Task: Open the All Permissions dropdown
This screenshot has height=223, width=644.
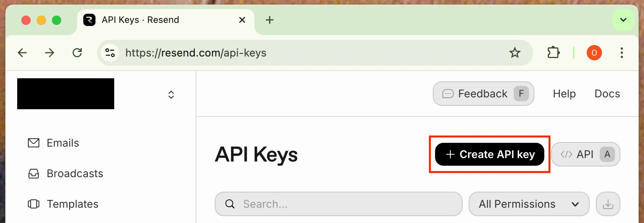Action: point(529,204)
